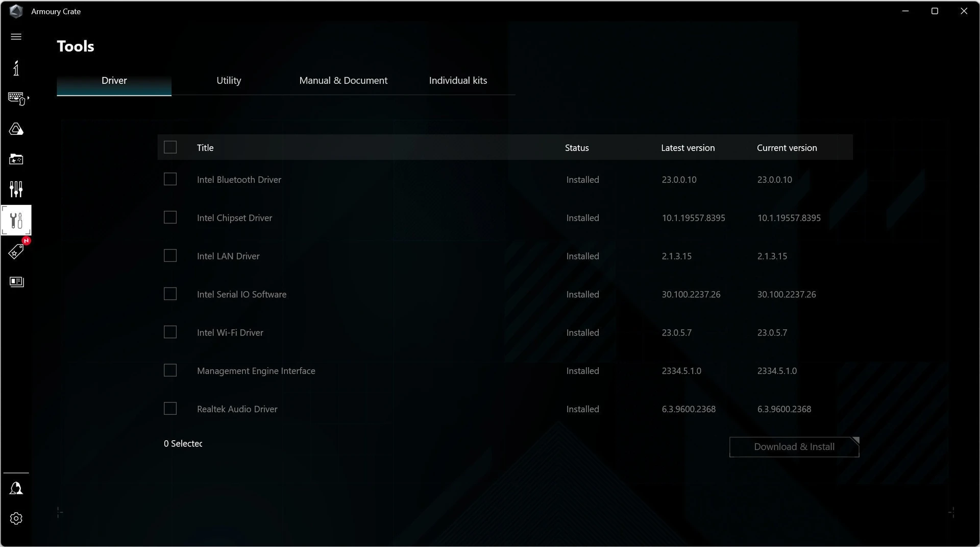Check the Intel Wi-Fi Driver checkbox
Image resolution: width=980 pixels, height=547 pixels.
(170, 332)
